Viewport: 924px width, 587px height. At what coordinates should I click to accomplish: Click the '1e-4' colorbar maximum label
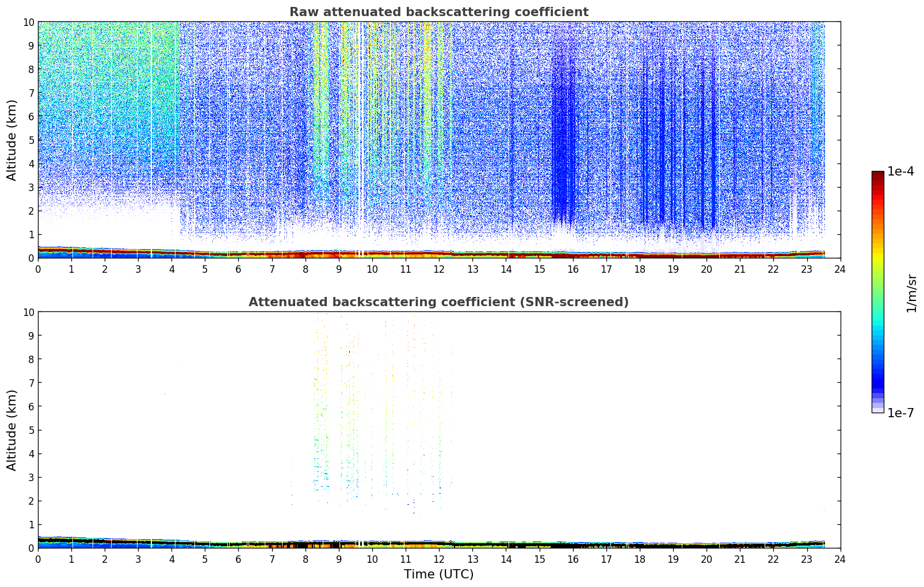pos(900,171)
